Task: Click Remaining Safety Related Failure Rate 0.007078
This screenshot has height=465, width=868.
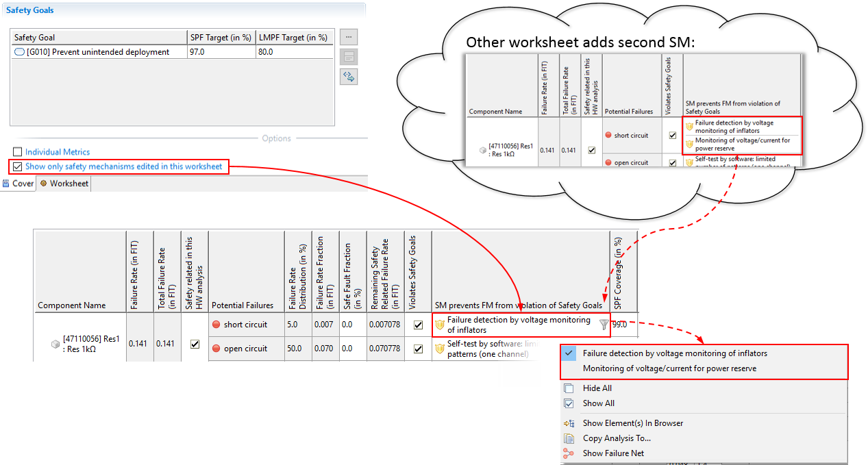Action: pyautogui.click(x=384, y=325)
